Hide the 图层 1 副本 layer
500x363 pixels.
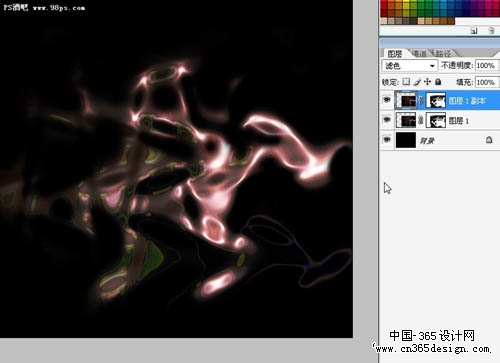pyautogui.click(x=387, y=100)
